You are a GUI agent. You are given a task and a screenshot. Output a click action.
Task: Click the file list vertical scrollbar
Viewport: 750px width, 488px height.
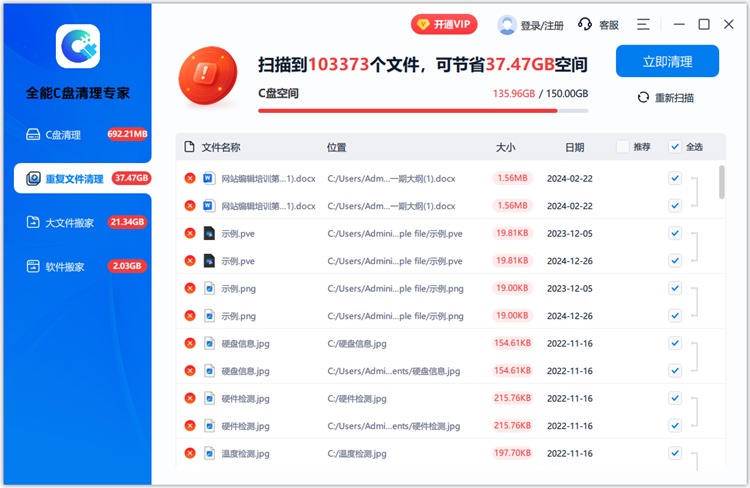721,182
